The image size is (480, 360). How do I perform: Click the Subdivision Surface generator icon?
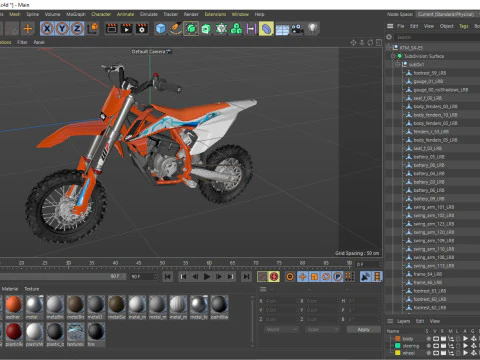(191, 29)
